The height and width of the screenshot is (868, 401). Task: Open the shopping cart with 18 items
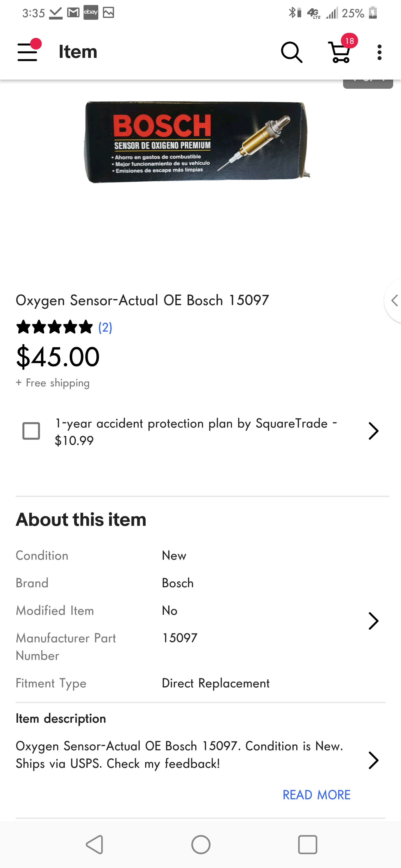[x=340, y=52]
